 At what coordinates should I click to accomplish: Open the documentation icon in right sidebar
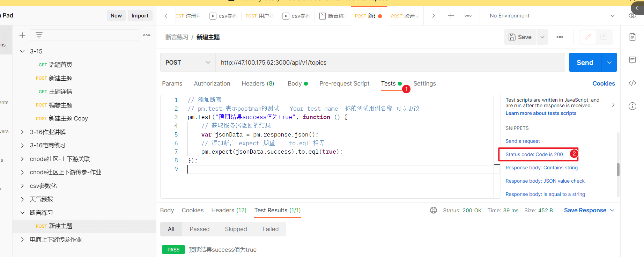point(632,37)
